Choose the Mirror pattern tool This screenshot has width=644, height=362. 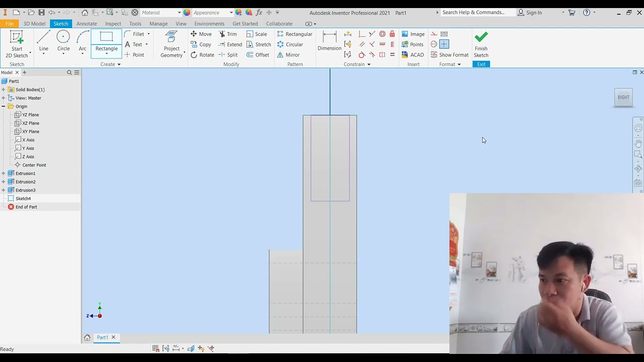click(x=288, y=55)
